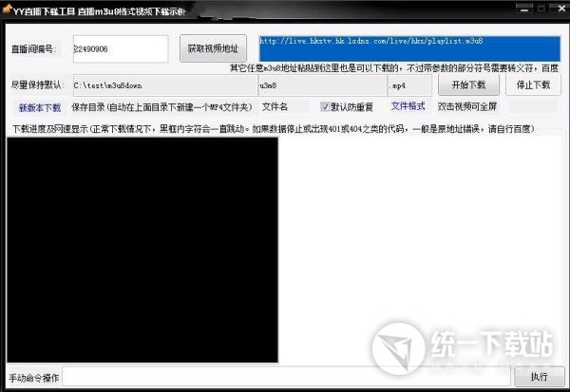Open the 新版本下载 link
Image resolution: width=570 pixels, height=392 pixels.
[40, 107]
